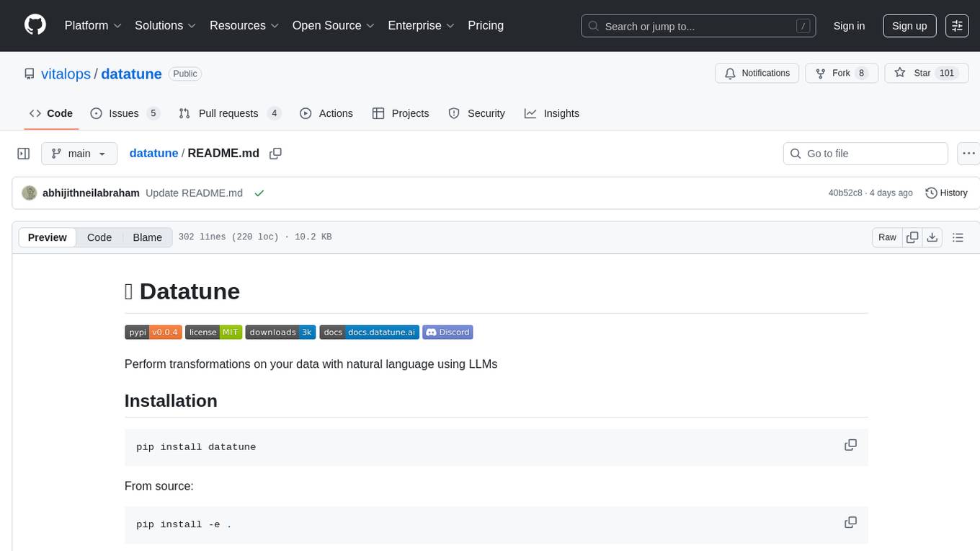Screen dimensions: 980x551
Task: Switch to the Actions tab
Action: point(326,113)
